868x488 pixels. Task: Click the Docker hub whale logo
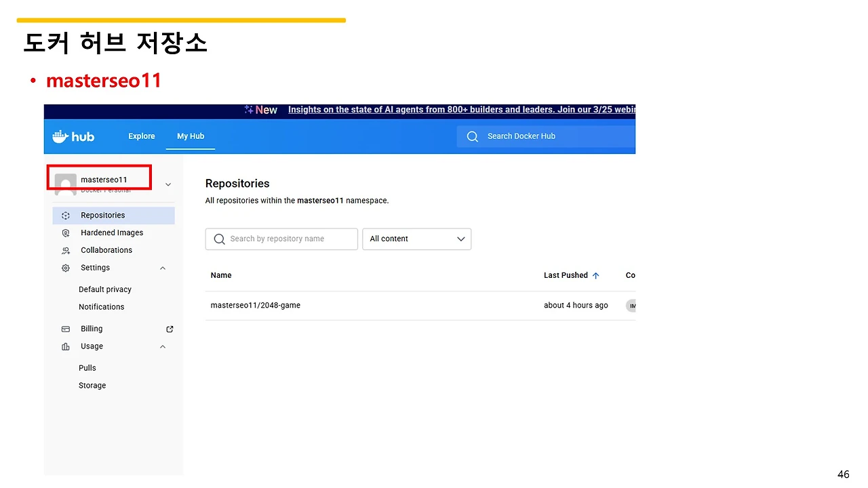click(73, 136)
